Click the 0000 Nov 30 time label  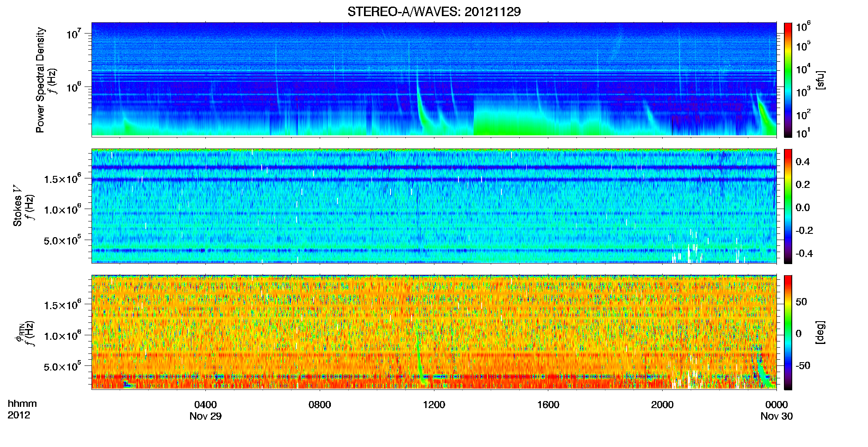(776, 410)
